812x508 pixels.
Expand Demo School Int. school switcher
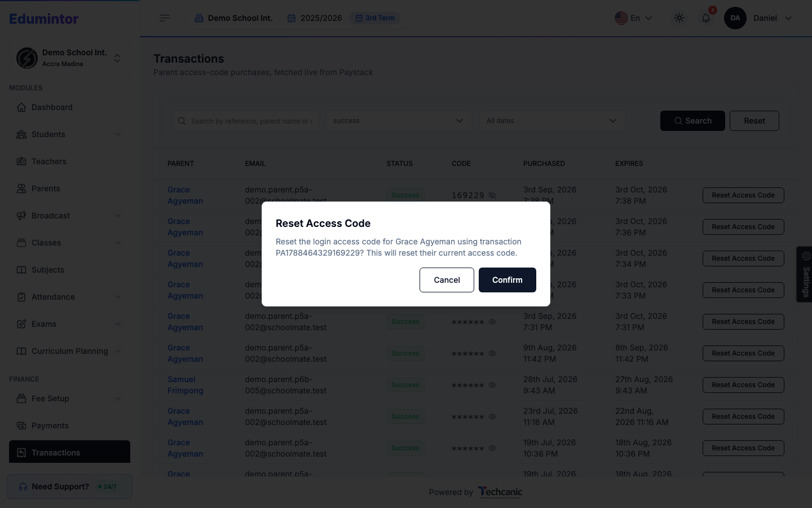point(69,58)
